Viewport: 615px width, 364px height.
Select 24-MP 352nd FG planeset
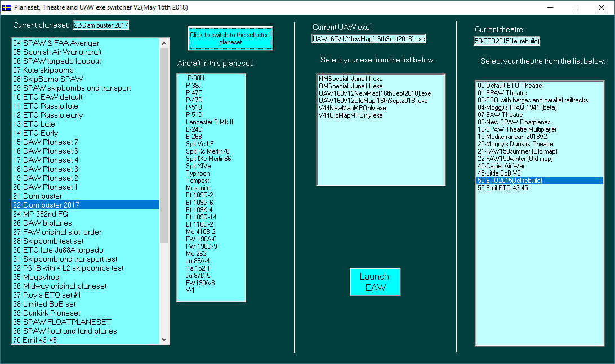(86, 214)
